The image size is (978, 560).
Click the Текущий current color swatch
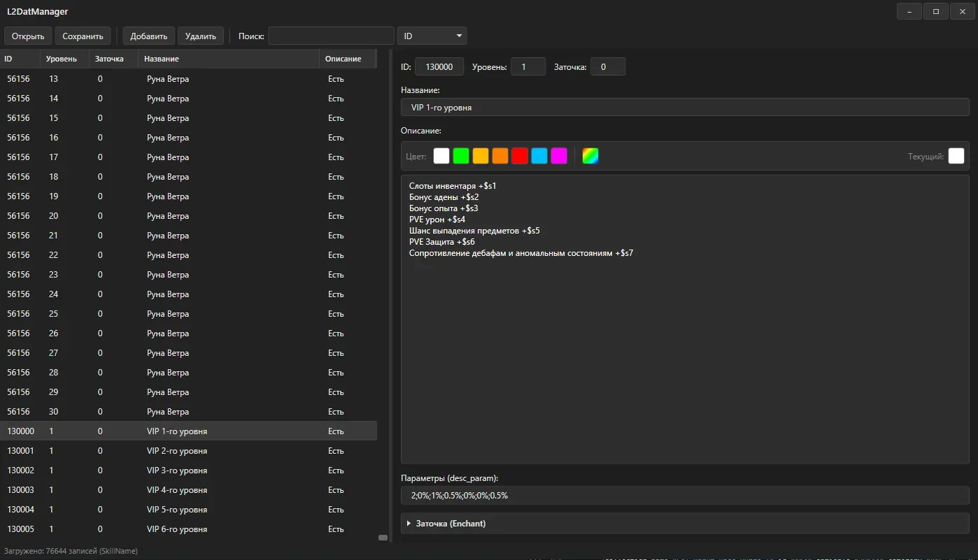(x=956, y=156)
